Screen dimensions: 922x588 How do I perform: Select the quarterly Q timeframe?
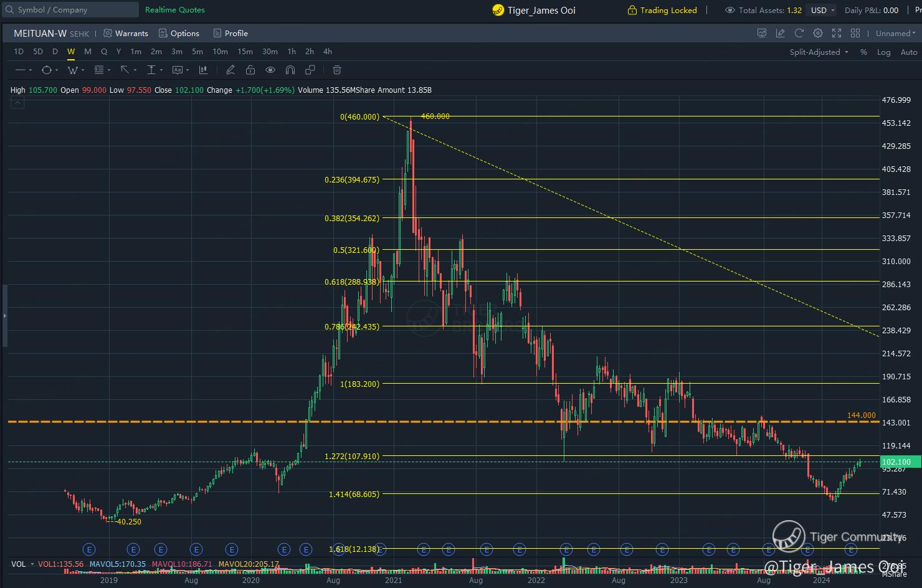tap(104, 52)
